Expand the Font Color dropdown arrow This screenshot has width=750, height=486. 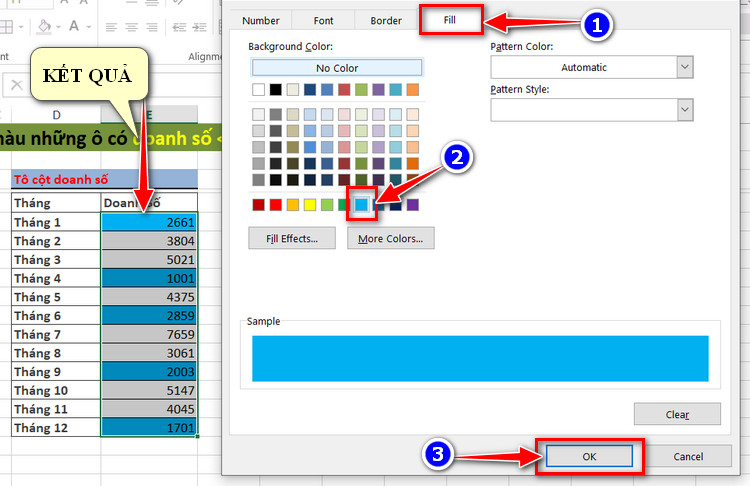(88, 27)
